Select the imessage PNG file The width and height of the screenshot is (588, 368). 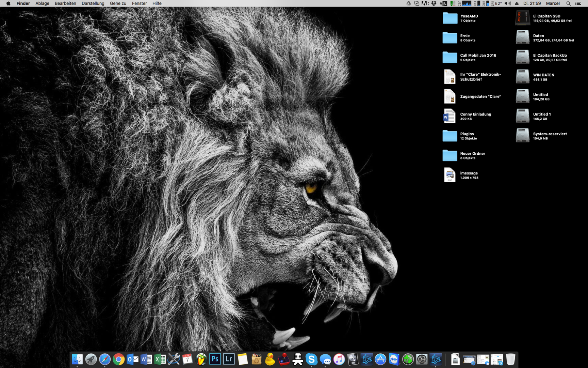[x=450, y=175]
